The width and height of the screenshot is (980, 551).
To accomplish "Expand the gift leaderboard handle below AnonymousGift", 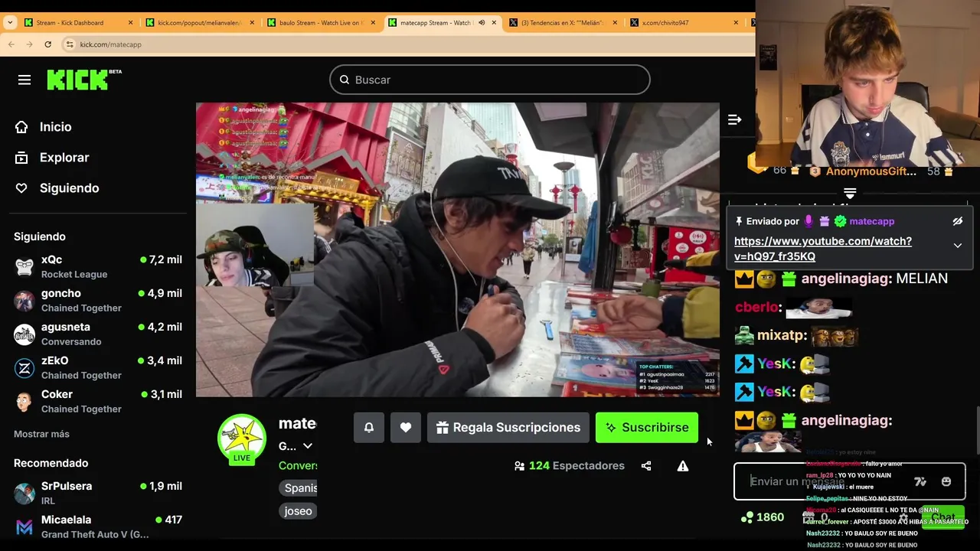I will coord(850,194).
